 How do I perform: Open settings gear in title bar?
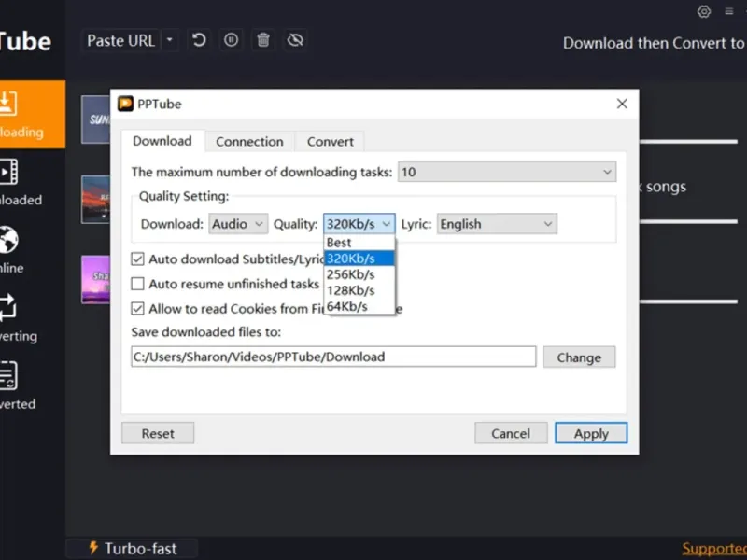pos(704,12)
